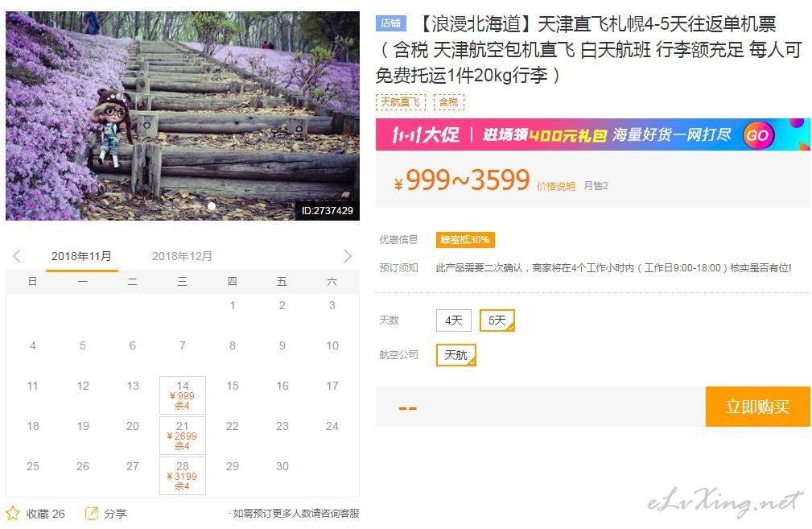Viewport: 812px width, 529px height.
Task: Click the 优惠信息 label
Action: tap(398, 240)
